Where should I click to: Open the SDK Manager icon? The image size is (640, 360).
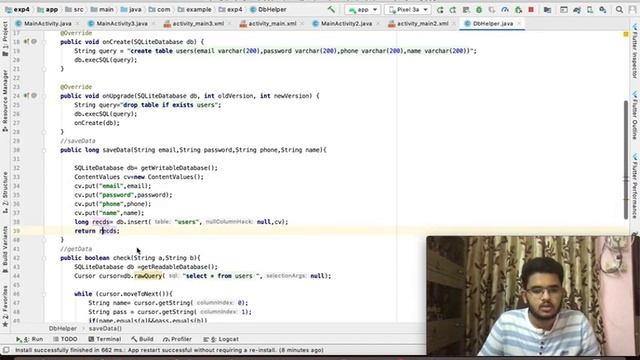pyautogui.click(x=603, y=9)
